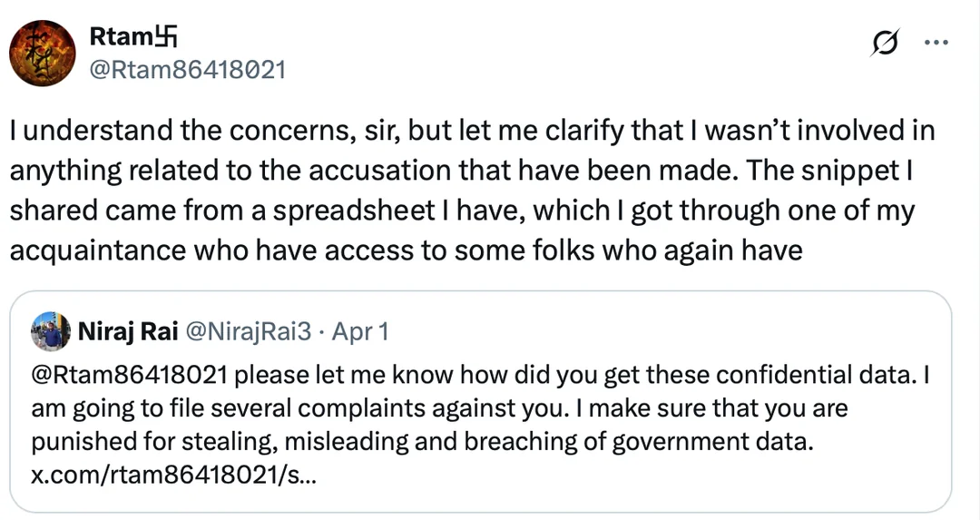Click "punished for stealing" line in quote

coord(422,442)
